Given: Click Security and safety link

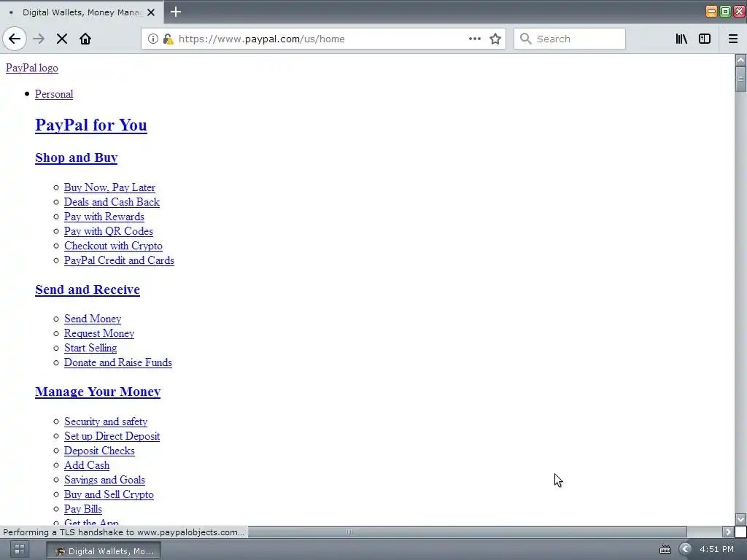Looking at the screenshot, I should pos(106,422).
